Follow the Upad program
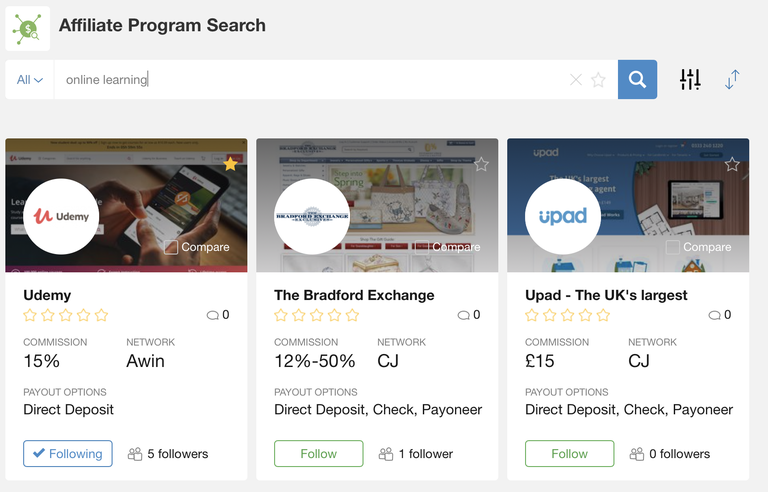Image resolution: width=768 pixels, height=492 pixels. pos(569,453)
